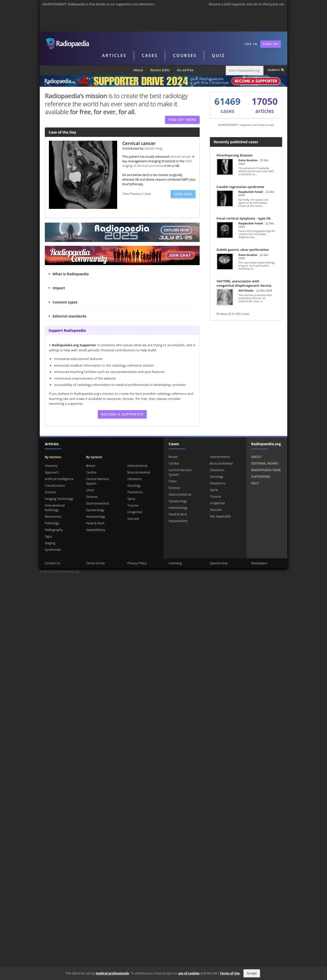
Task: Click Contact Us footer link
Action: click(52, 563)
